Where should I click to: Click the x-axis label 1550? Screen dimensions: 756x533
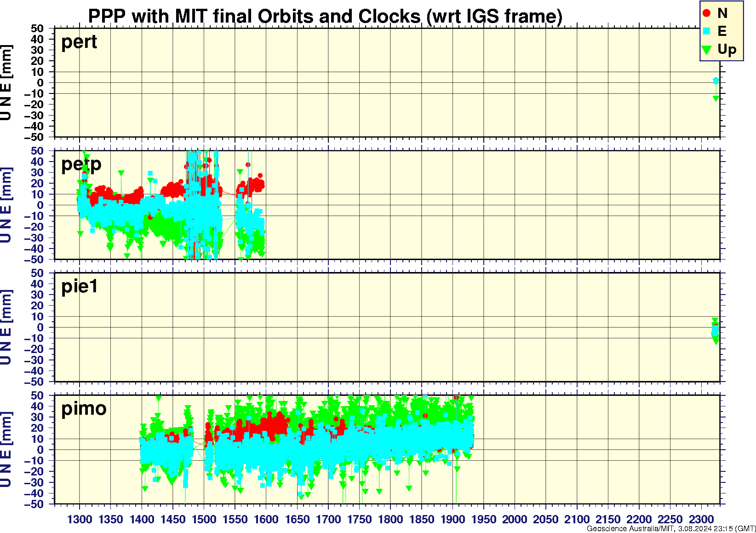click(235, 520)
